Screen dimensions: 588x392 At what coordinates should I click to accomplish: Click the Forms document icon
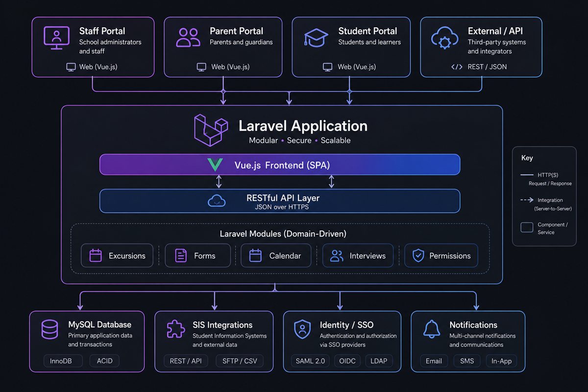point(181,255)
